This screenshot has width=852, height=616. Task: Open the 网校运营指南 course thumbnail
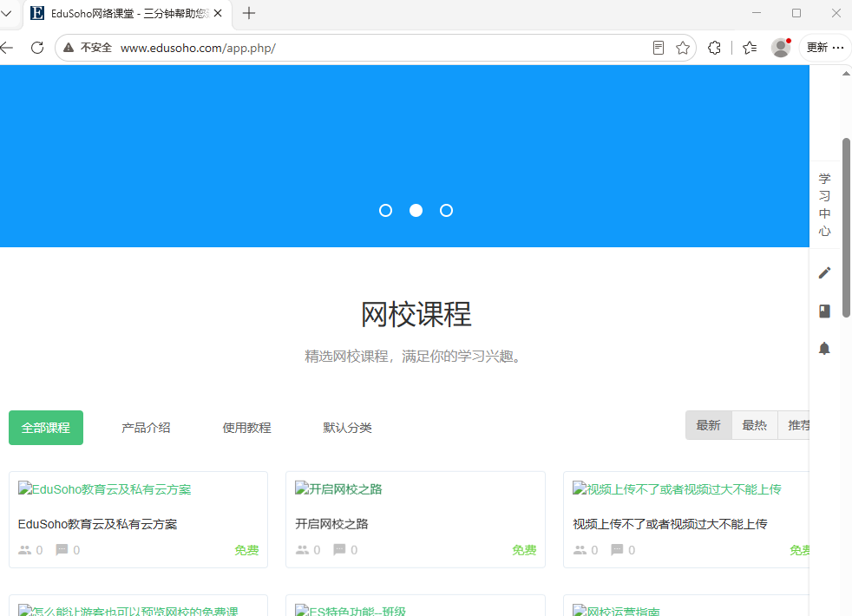pos(616,610)
